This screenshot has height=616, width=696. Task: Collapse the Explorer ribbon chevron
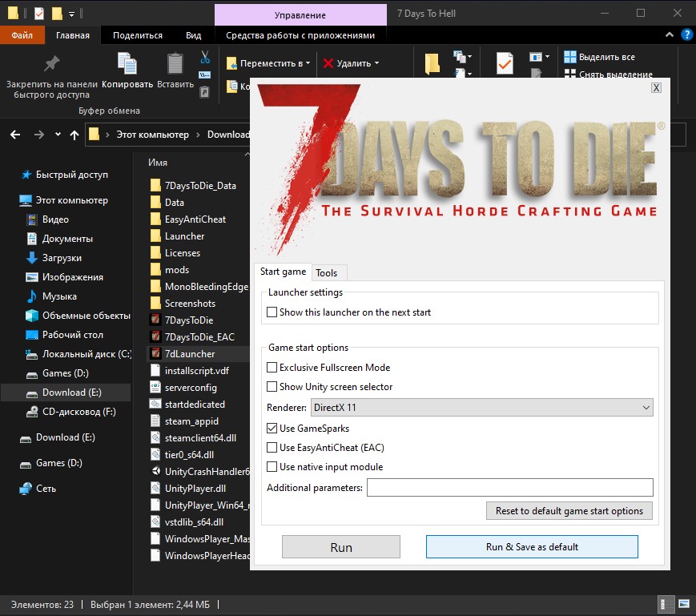(670, 34)
